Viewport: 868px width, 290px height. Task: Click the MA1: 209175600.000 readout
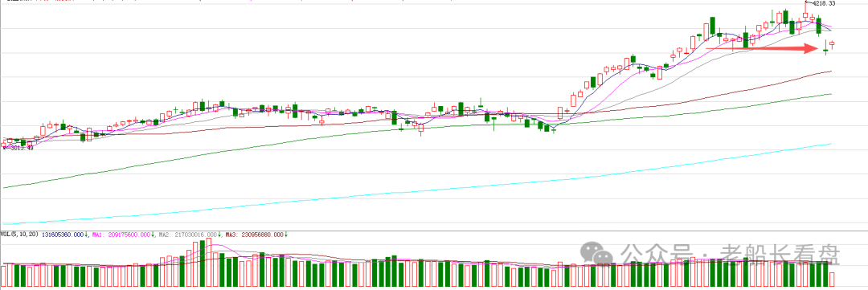click(121, 235)
